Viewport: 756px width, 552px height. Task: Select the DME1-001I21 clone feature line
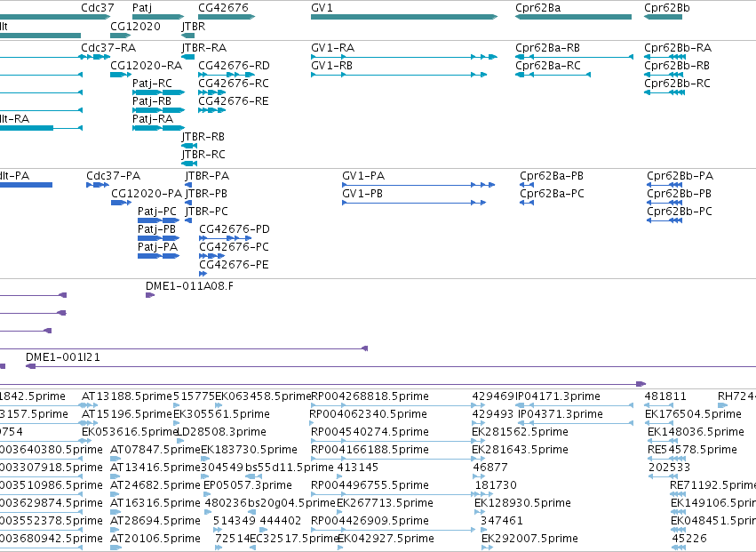(391, 366)
